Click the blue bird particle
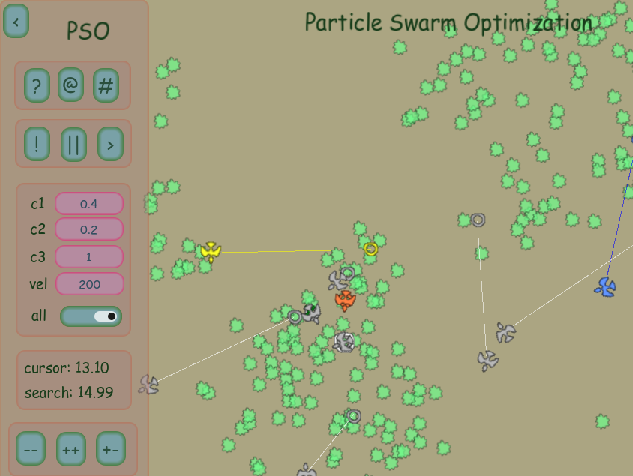 pyautogui.click(x=605, y=287)
